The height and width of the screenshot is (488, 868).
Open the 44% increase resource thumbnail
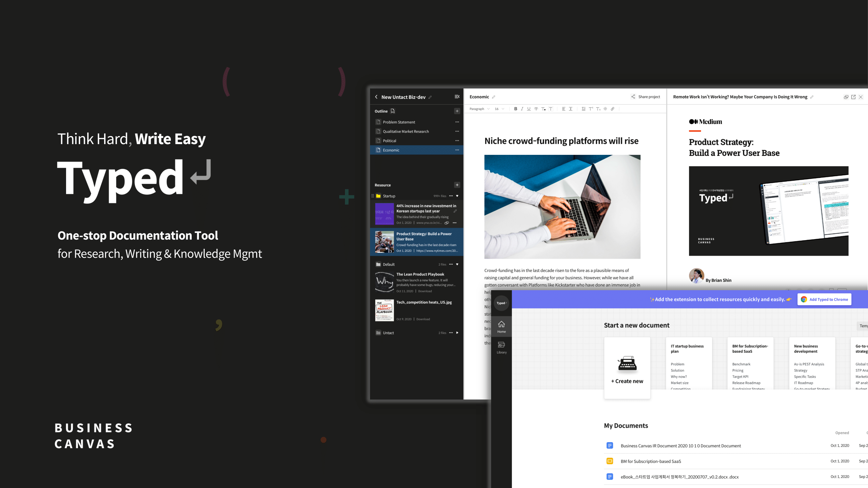[x=384, y=214]
